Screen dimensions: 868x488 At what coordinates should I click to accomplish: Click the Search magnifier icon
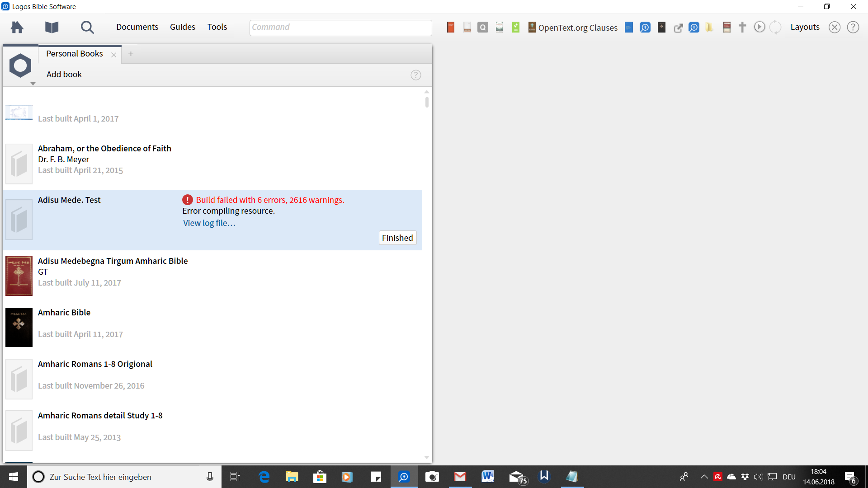[x=87, y=28]
